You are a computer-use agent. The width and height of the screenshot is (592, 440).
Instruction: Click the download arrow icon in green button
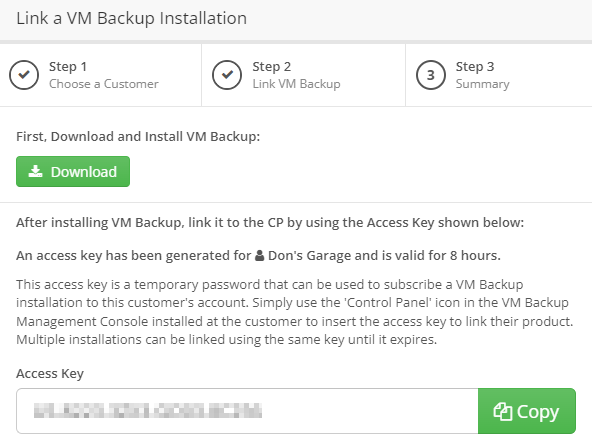[x=35, y=171]
